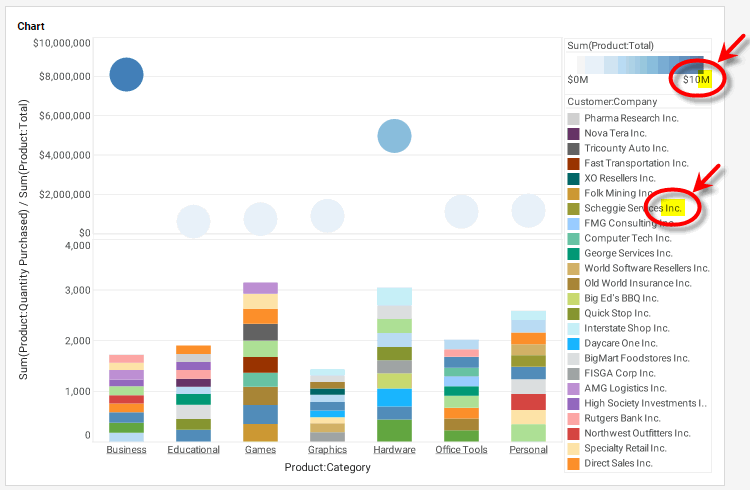Select the Games label on the x-axis
The height and width of the screenshot is (490, 750).
pyautogui.click(x=260, y=450)
